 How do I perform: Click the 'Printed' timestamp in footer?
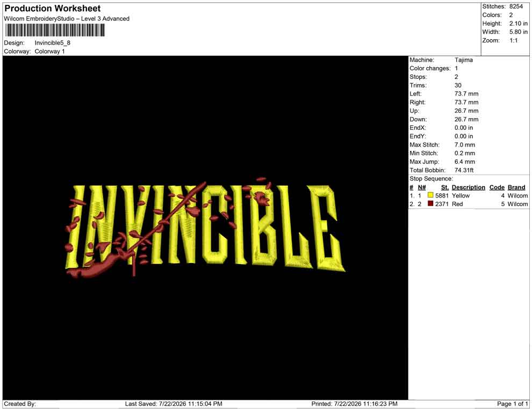354,404
